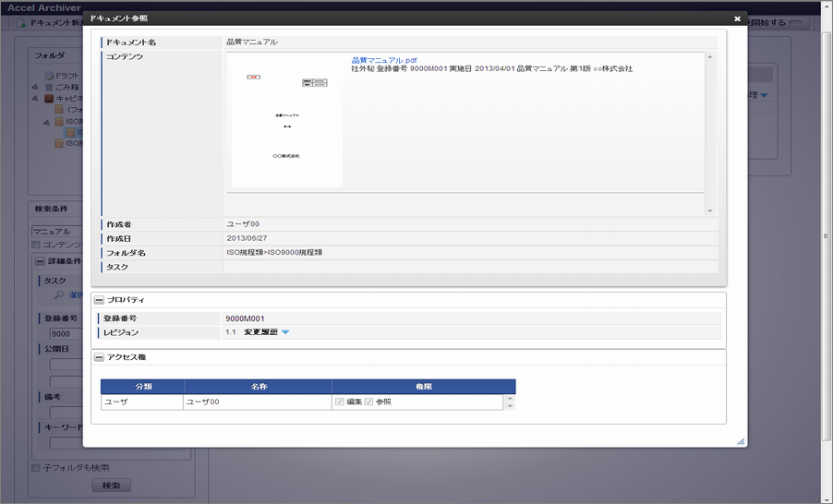Viewport: 833px width, 504px height.
Task: Click the PDF preview thumbnail
Action: pyautogui.click(x=287, y=121)
